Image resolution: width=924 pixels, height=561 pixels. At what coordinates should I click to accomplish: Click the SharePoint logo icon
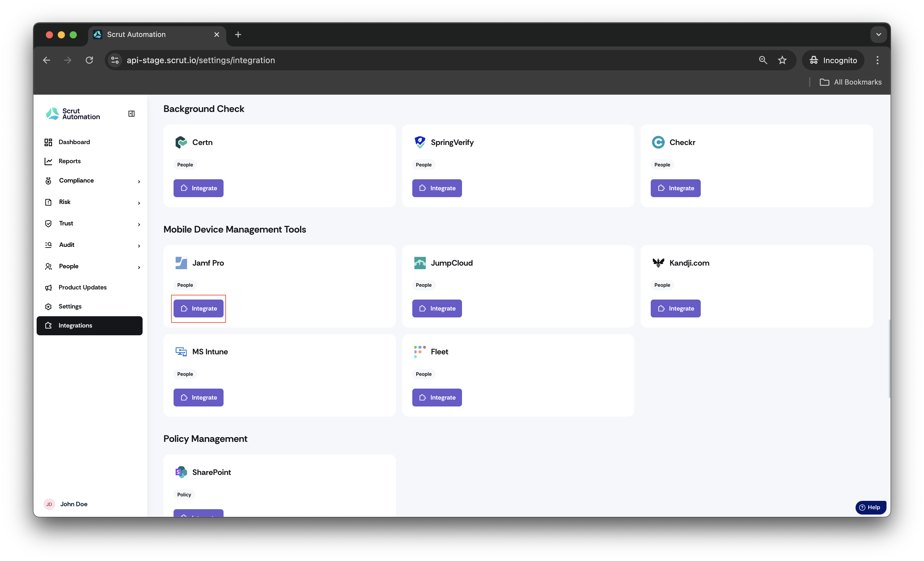(x=181, y=473)
